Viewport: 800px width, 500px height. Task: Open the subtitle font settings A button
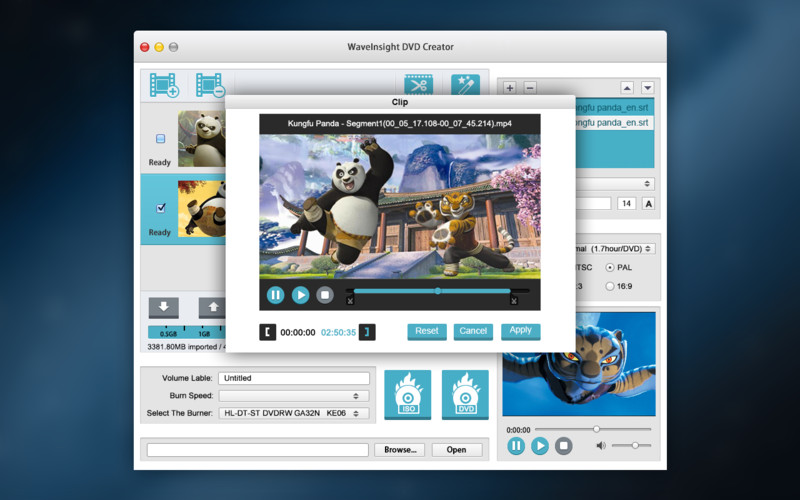click(648, 204)
